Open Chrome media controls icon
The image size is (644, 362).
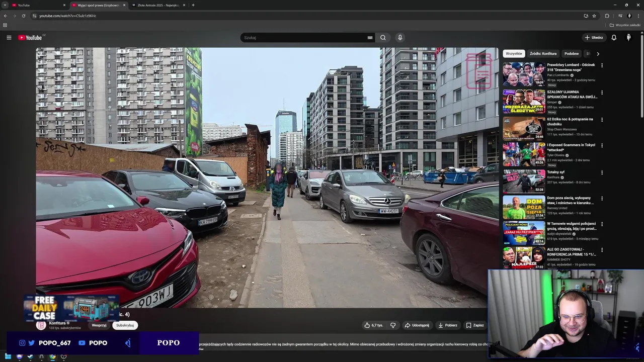[x=620, y=16]
